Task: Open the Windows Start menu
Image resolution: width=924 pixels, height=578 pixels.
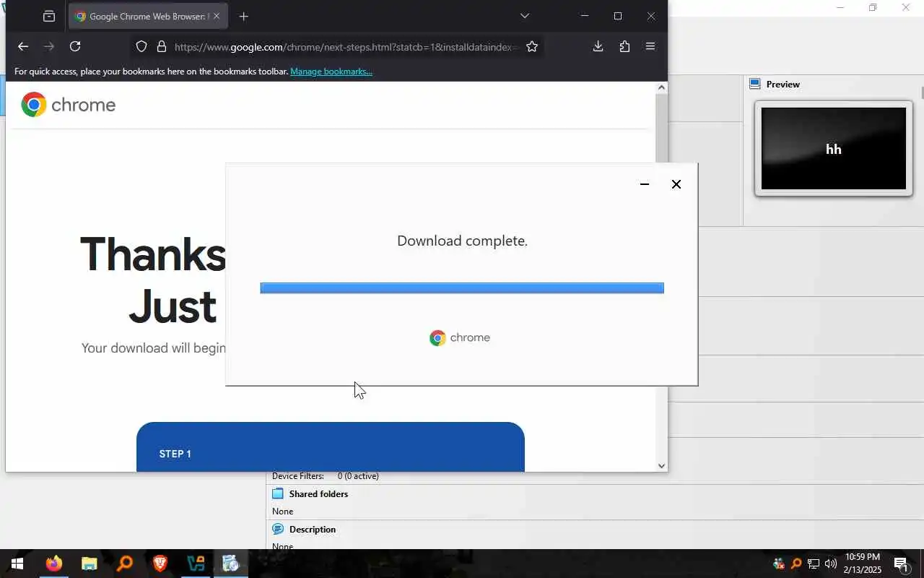Action: pyautogui.click(x=17, y=564)
